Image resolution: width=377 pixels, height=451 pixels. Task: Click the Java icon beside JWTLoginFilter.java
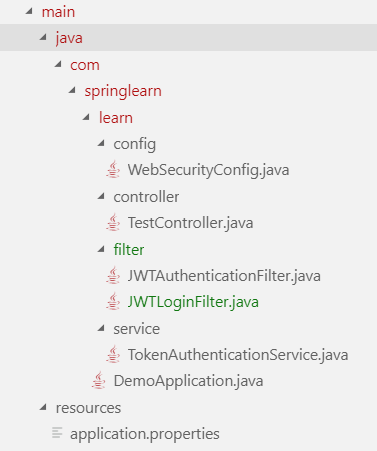pyautogui.click(x=113, y=302)
